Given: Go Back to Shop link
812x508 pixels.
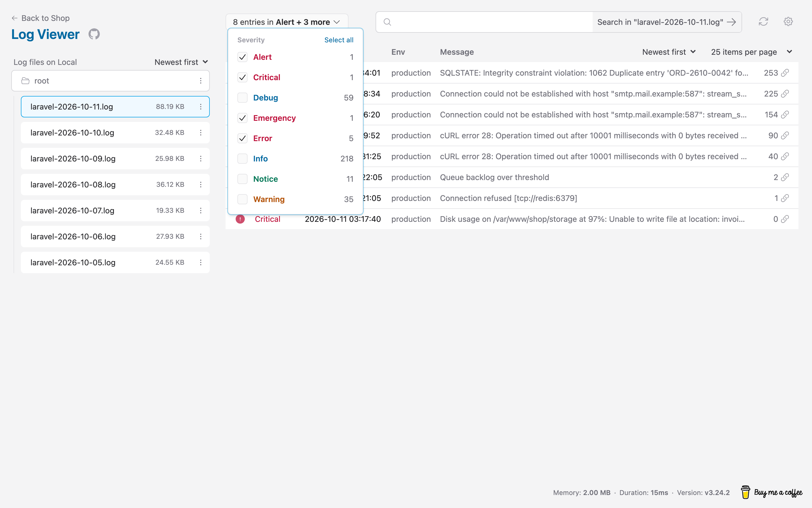Looking at the screenshot, I should click(41, 18).
